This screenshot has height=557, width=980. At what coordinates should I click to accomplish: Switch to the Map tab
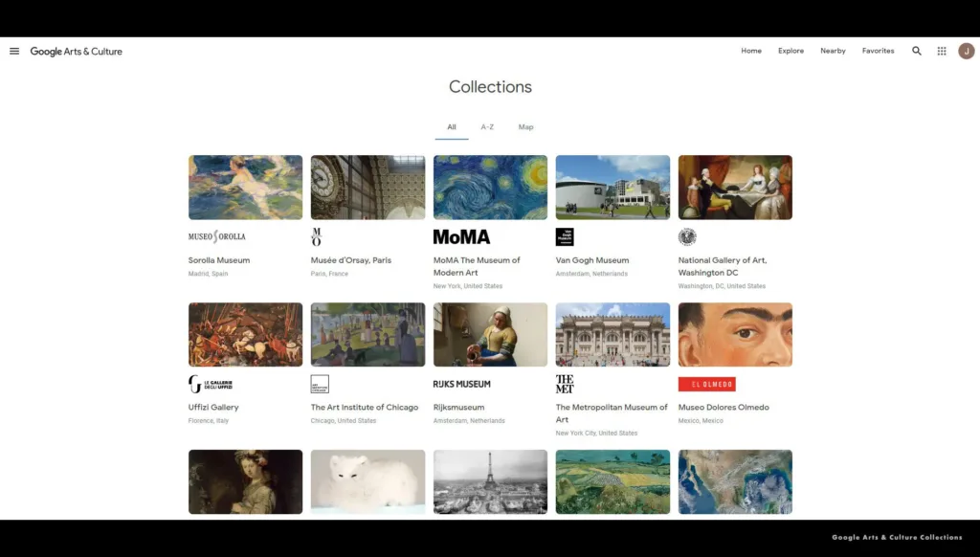tap(525, 127)
